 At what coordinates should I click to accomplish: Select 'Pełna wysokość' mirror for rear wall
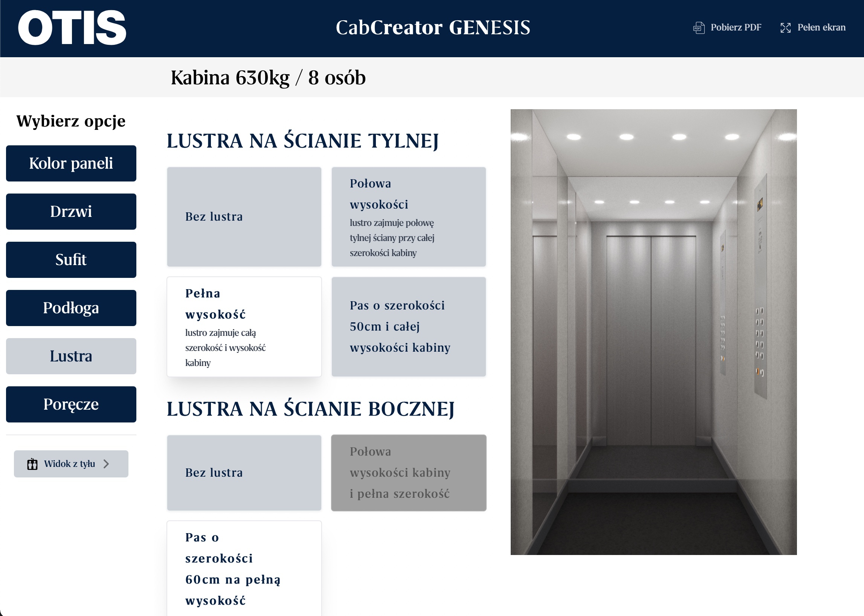244,327
